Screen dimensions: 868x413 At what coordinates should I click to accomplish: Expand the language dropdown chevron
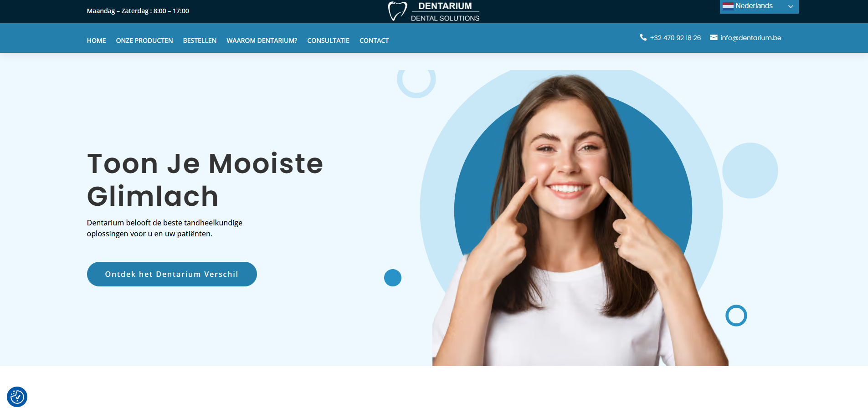(791, 6)
